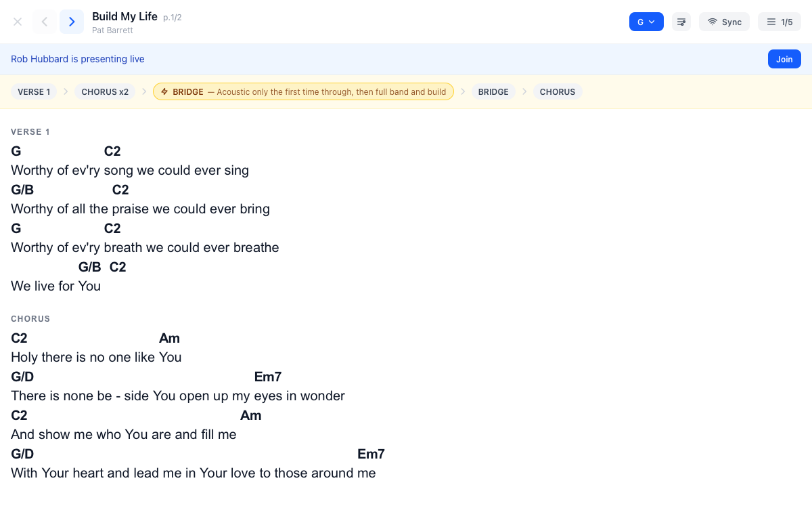Click the song title Build My Life
The height and width of the screenshot is (508, 812).
[125, 16]
